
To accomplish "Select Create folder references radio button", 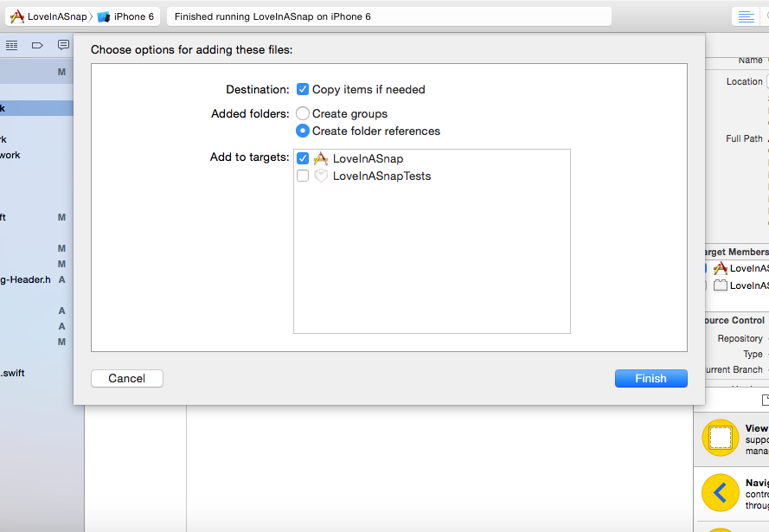I will click(303, 131).
